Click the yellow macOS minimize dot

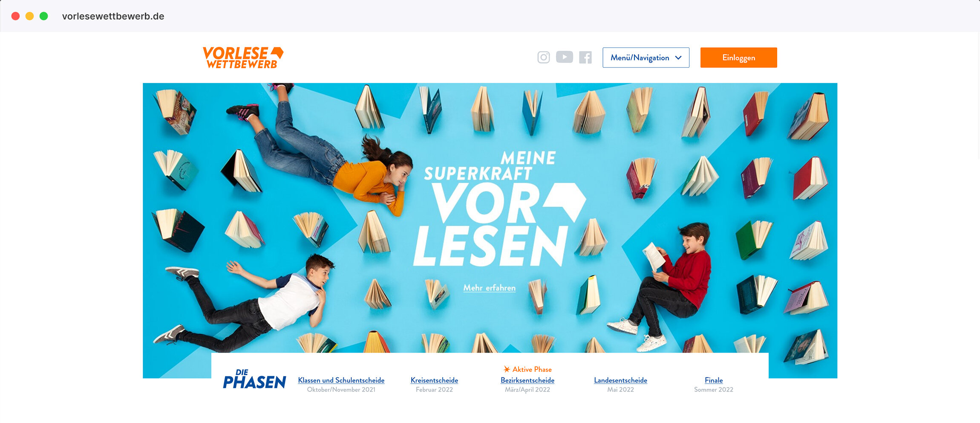(x=29, y=16)
